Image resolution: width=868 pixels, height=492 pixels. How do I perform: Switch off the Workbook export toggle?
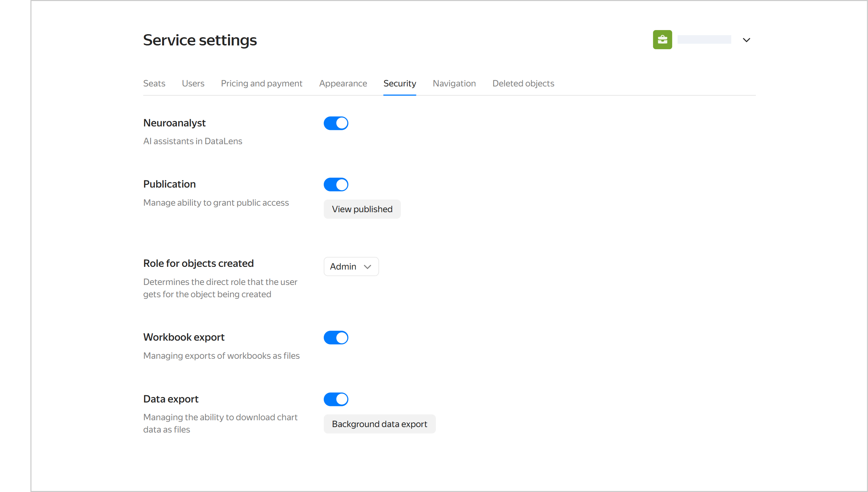[336, 338]
